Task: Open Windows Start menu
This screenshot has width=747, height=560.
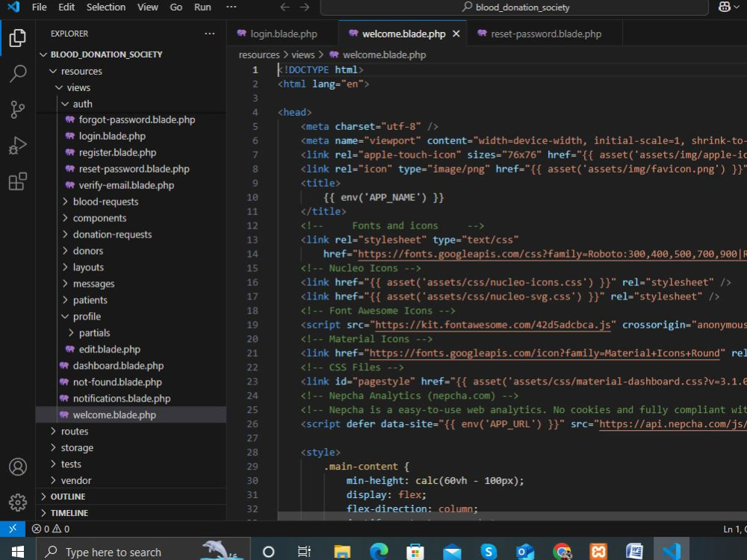Action: [x=18, y=552]
